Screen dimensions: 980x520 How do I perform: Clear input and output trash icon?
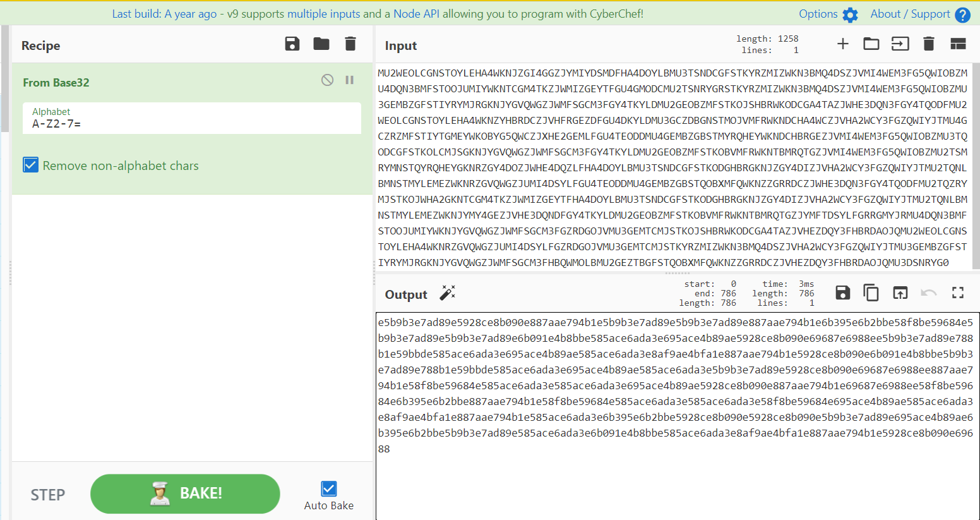(928, 44)
